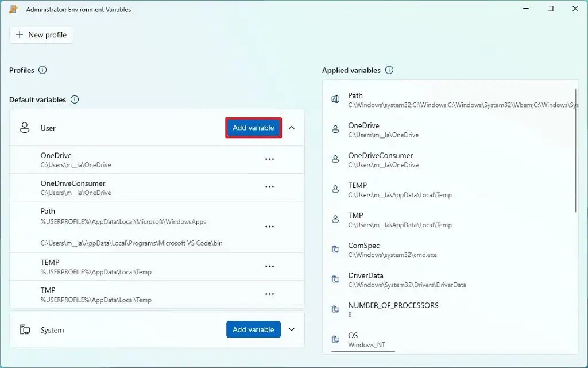Click the user icon beside applied TEMP

tap(335, 189)
